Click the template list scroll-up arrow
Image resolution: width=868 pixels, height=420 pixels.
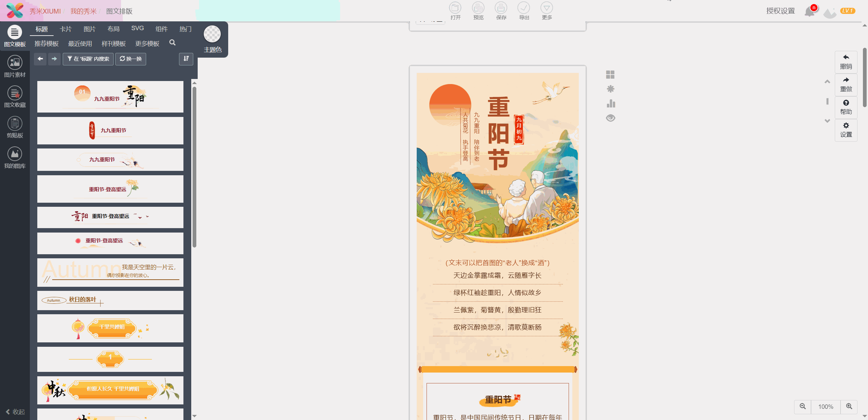click(x=194, y=83)
